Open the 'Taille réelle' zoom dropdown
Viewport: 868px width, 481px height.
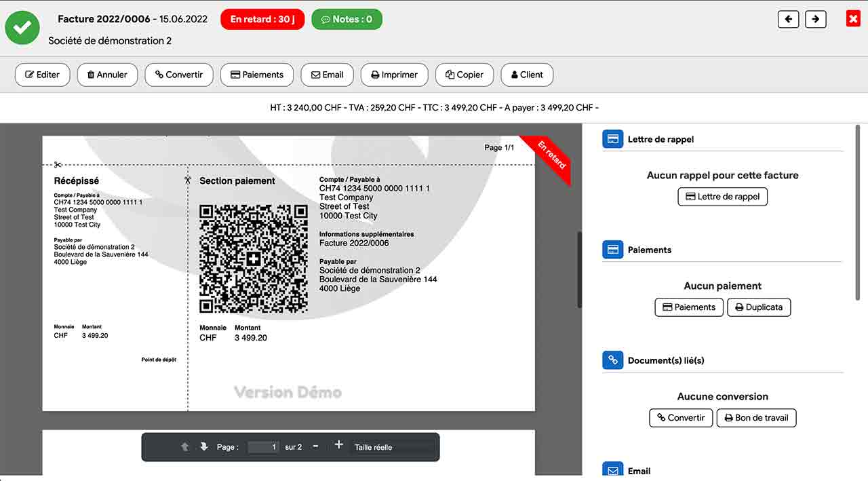point(393,447)
